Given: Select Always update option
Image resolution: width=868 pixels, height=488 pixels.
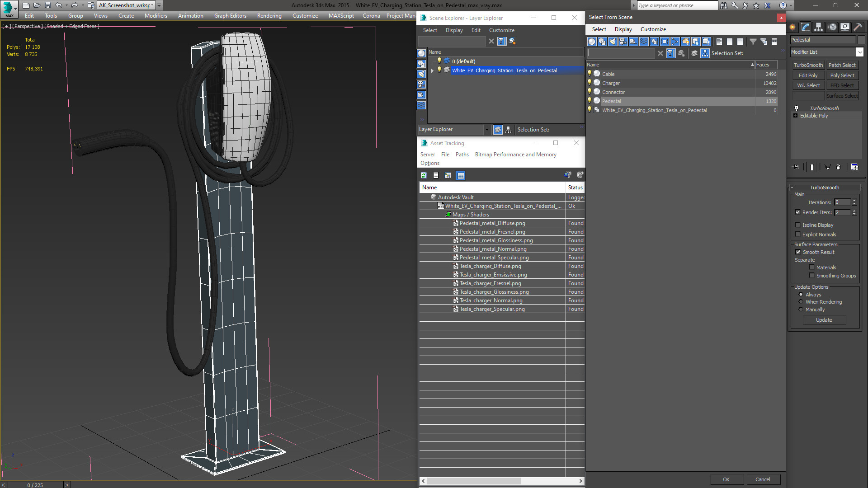Looking at the screenshot, I should point(801,295).
